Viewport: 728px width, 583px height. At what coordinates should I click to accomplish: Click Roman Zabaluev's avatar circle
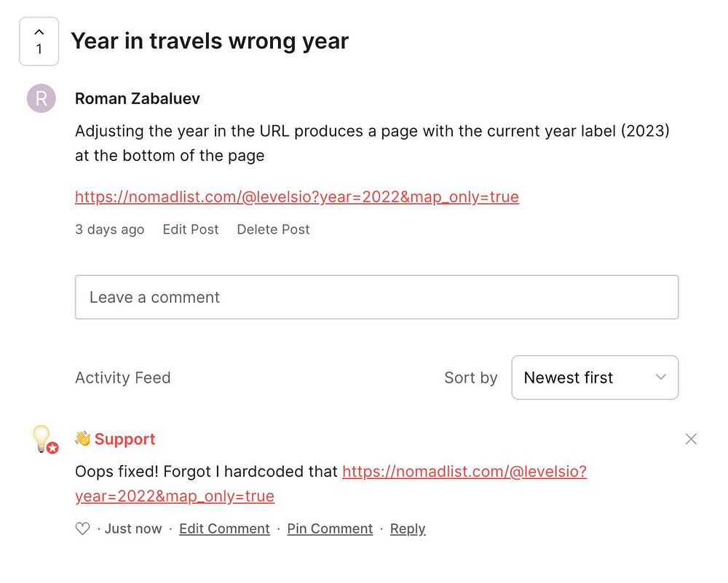tap(41, 98)
